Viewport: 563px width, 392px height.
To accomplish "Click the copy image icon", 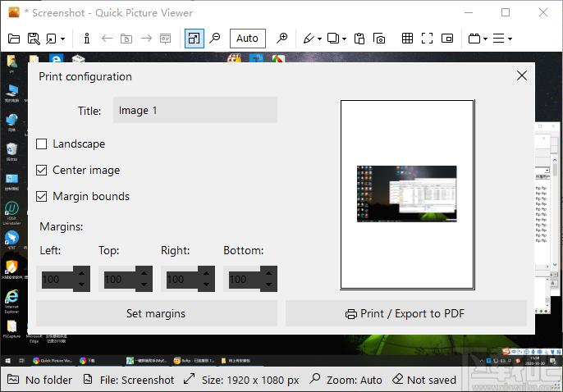I will pos(333,39).
